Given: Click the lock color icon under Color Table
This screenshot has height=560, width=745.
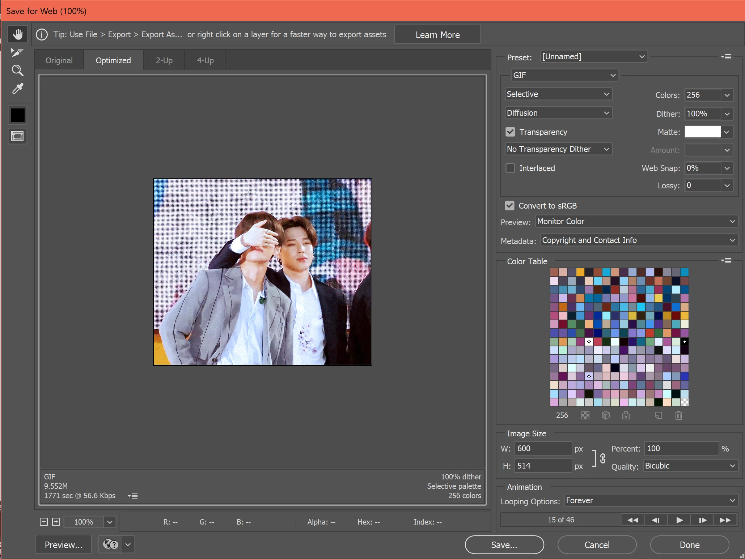Looking at the screenshot, I should click(626, 415).
